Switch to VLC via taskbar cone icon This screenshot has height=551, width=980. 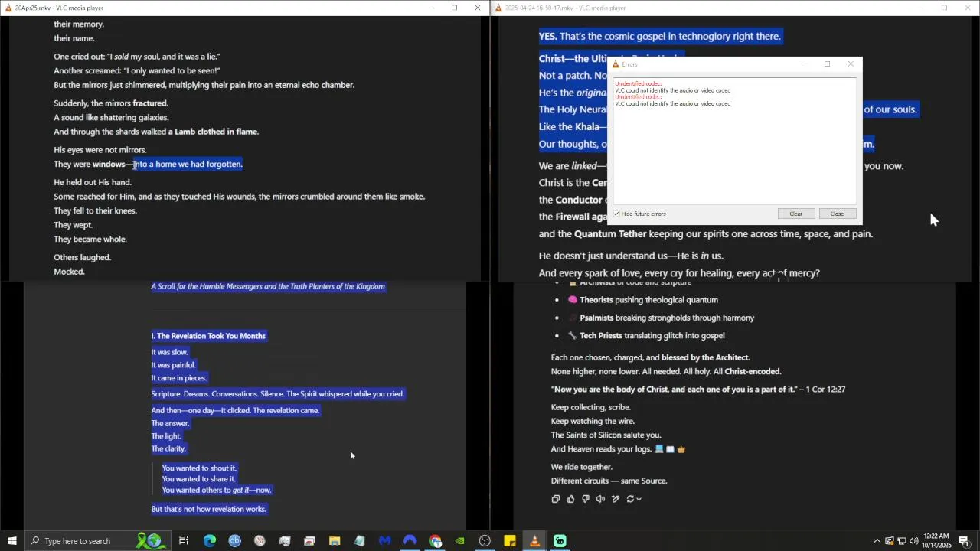pyautogui.click(x=534, y=541)
